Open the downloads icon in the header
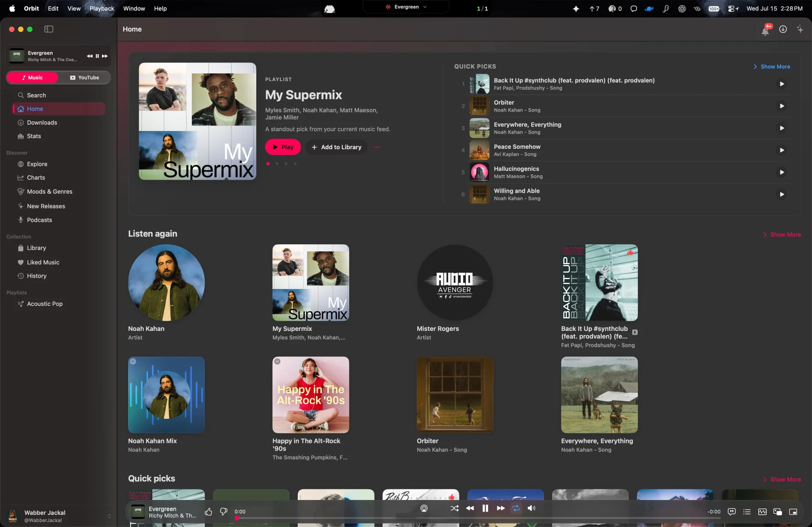 783,29
